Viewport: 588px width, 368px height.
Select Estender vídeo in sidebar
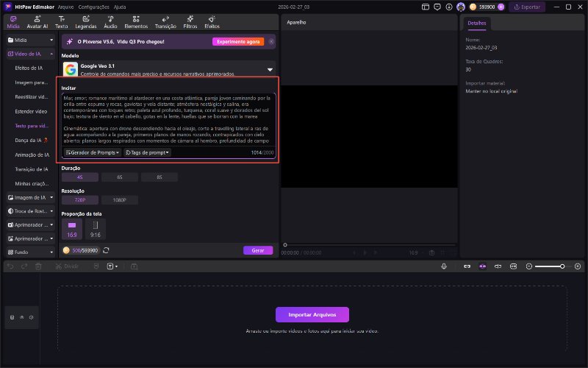31,112
